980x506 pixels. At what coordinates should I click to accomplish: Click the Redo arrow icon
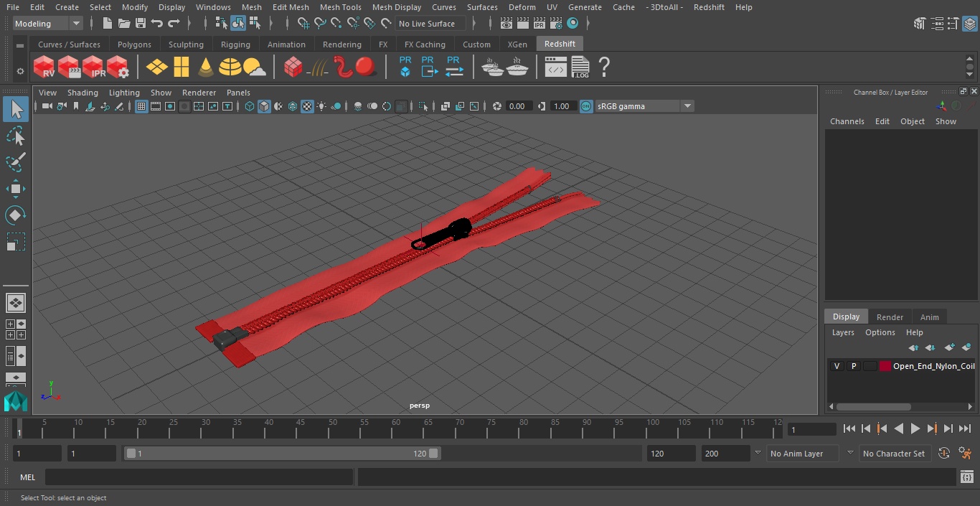(x=174, y=24)
